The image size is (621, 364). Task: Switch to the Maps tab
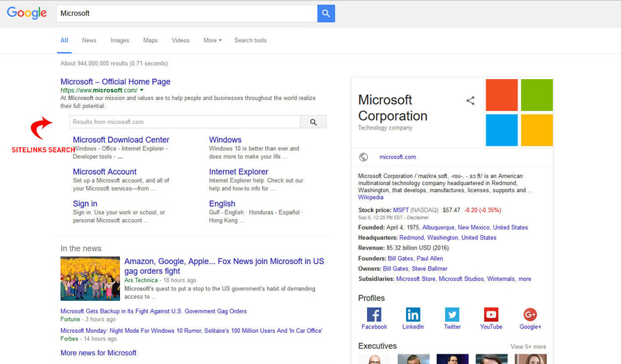[150, 40]
